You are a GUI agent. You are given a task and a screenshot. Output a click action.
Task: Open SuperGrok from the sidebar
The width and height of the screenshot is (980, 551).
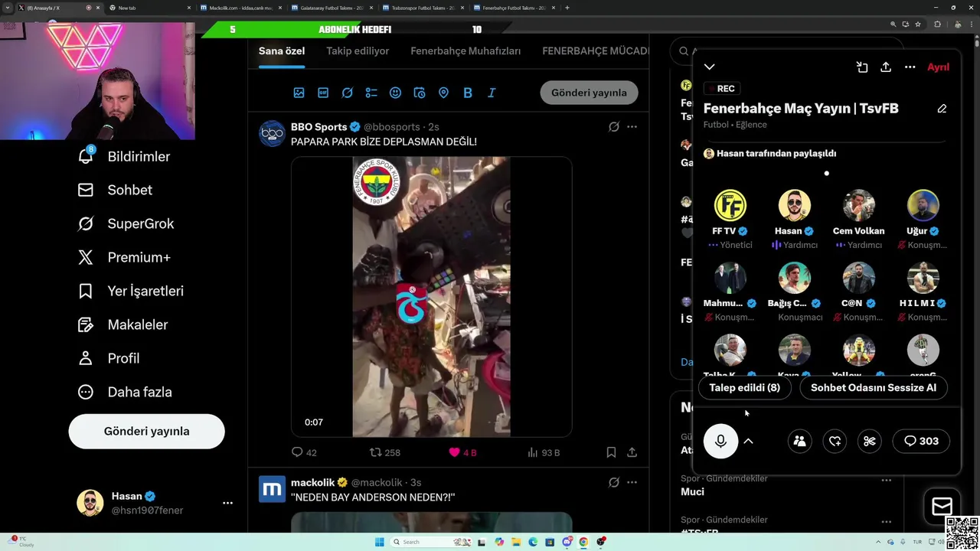coord(126,223)
